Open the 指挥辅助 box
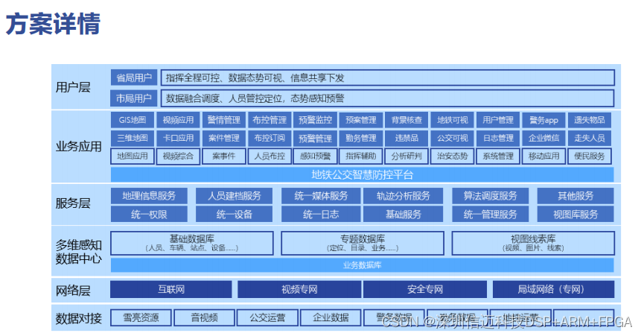 coord(361,156)
